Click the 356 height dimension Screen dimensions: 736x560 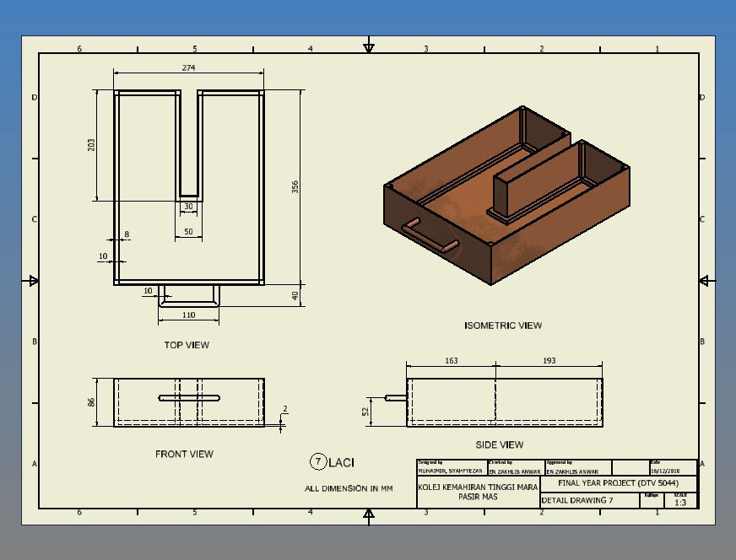pyautogui.click(x=294, y=187)
